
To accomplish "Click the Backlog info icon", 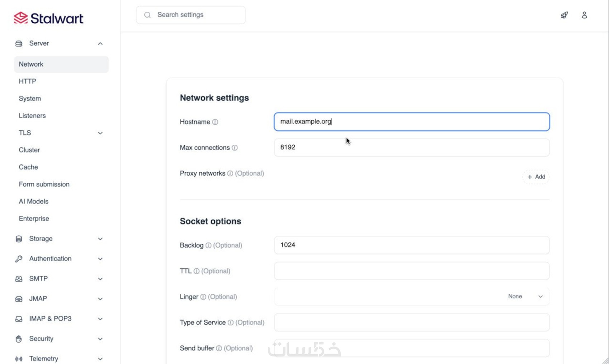I will (x=208, y=245).
